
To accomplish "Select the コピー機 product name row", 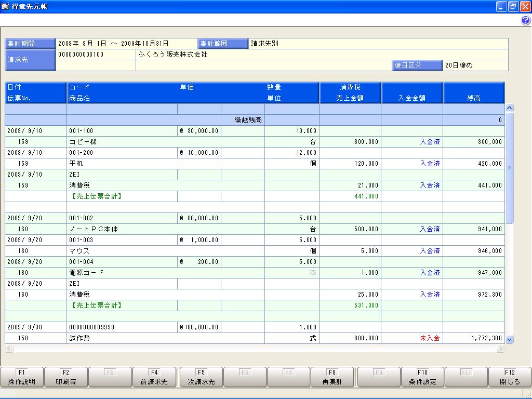I will (x=166, y=142).
